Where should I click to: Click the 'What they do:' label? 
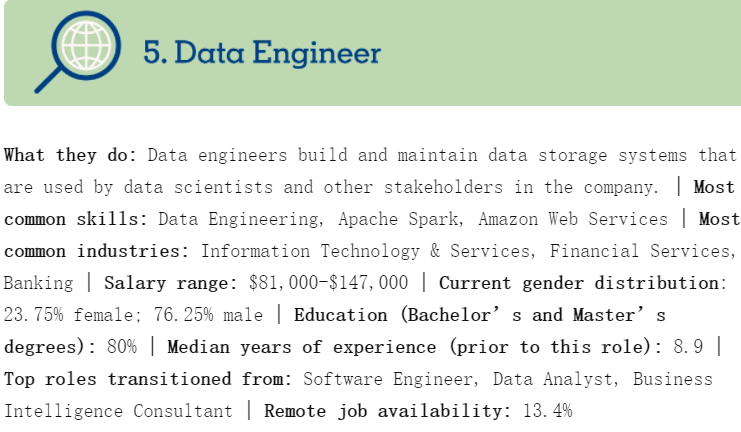pyautogui.click(x=70, y=155)
